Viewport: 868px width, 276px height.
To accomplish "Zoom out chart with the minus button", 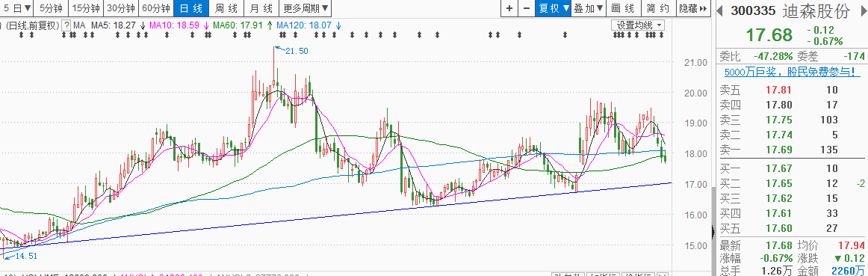I will click(526, 8).
